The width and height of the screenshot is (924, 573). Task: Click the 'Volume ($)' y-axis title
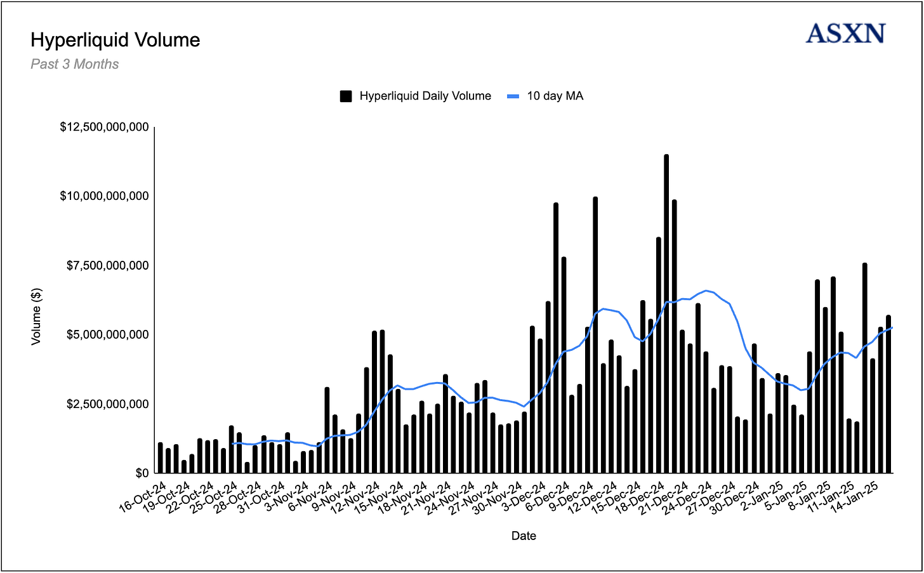click(x=36, y=317)
